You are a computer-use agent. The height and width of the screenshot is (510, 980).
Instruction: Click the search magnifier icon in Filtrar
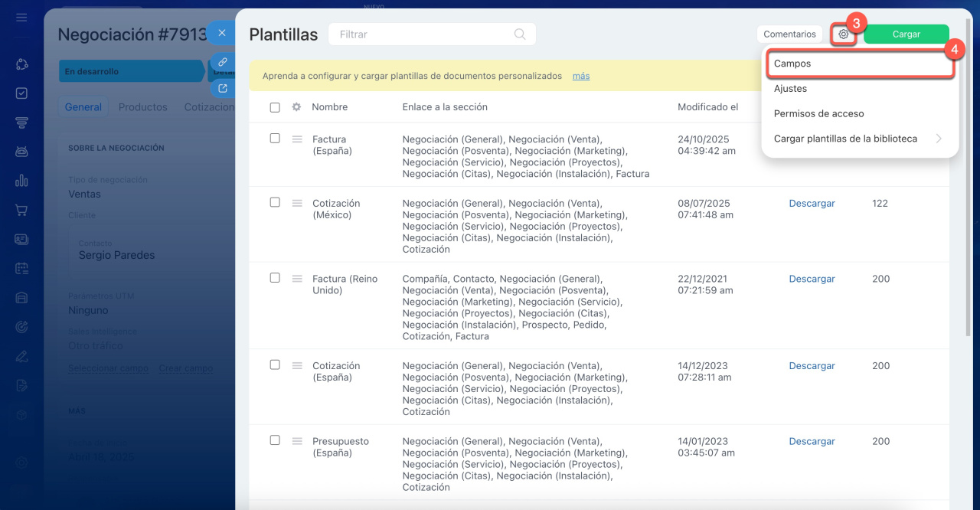[520, 34]
